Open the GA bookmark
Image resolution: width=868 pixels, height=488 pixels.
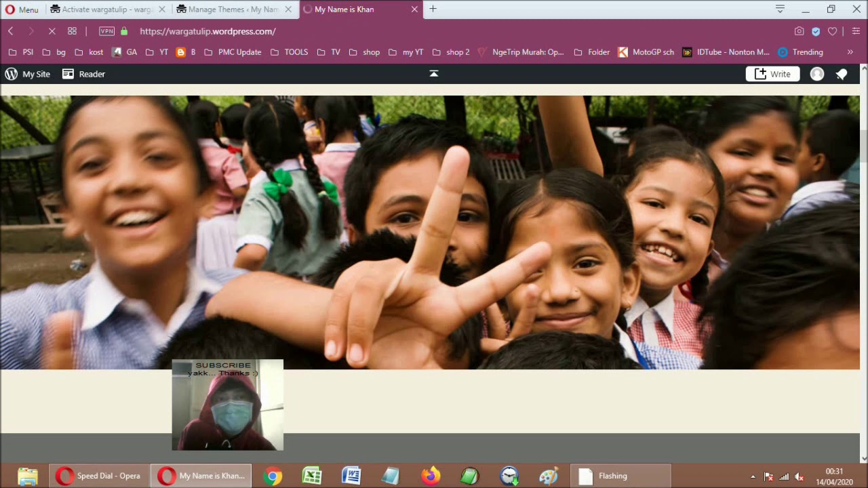pos(125,52)
